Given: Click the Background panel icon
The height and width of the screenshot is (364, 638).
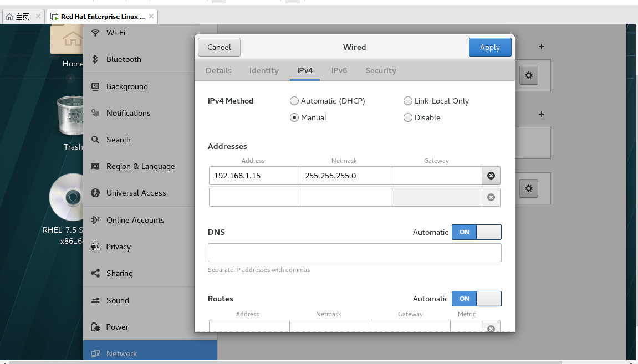Looking at the screenshot, I should (x=95, y=86).
